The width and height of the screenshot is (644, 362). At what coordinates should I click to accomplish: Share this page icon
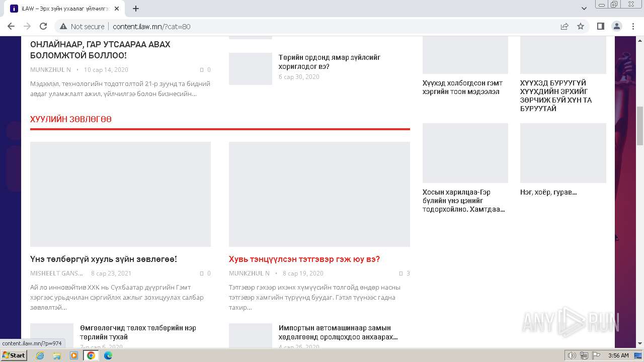pyautogui.click(x=565, y=27)
